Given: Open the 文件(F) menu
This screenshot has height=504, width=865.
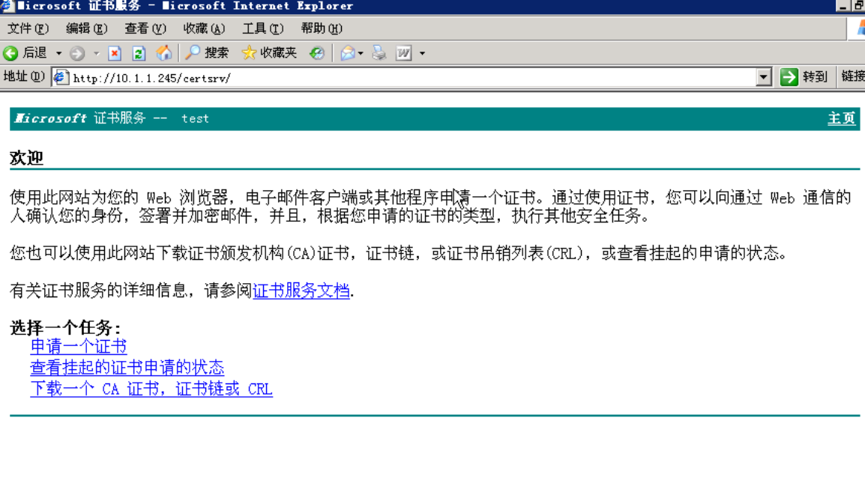Looking at the screenshot, I should (x=28, y=28).
